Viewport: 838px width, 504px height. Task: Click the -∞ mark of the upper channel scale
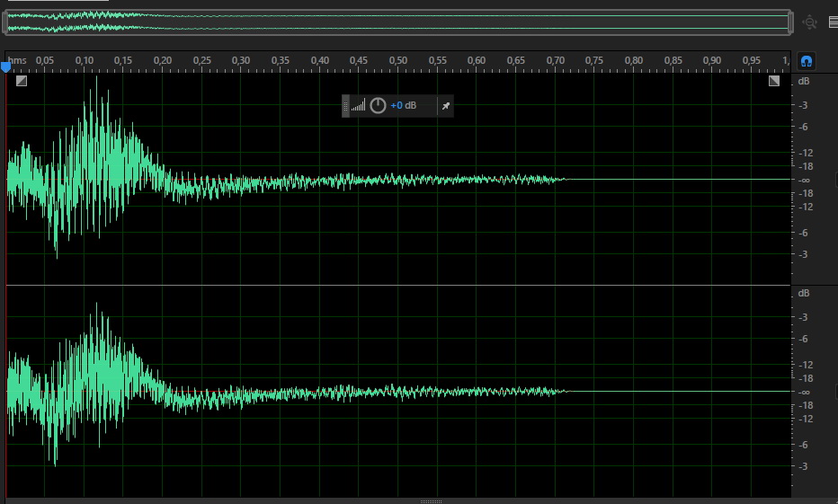click(x=804, y=181)
